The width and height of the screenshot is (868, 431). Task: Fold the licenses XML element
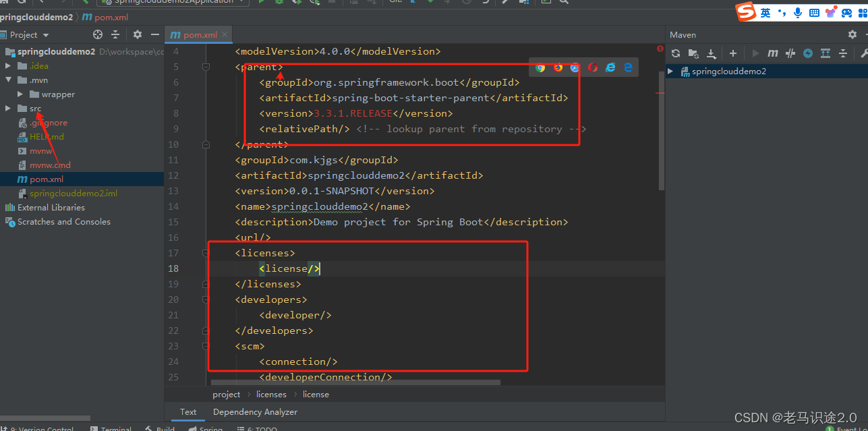pyautogui.click(x=206, y=253)
